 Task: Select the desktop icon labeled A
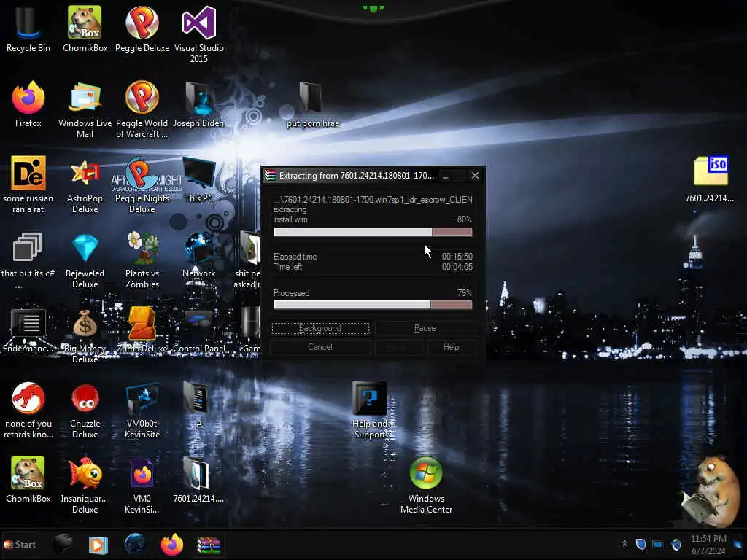pos(198,405)
